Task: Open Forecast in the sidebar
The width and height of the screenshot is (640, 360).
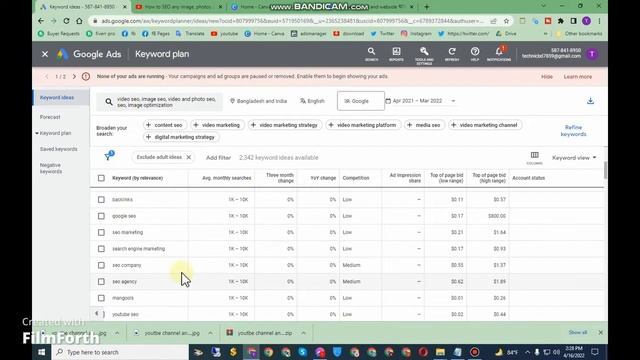Action: [50, 117]
